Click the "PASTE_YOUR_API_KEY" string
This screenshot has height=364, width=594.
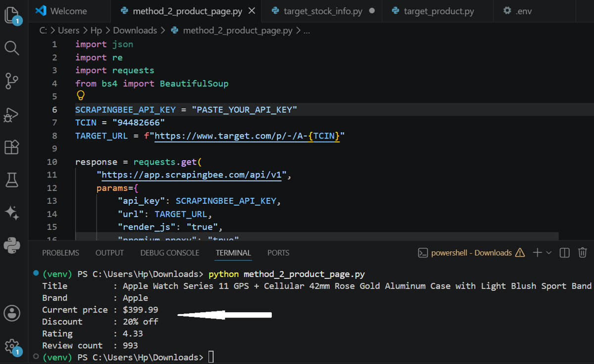click(x=244, y=110)
